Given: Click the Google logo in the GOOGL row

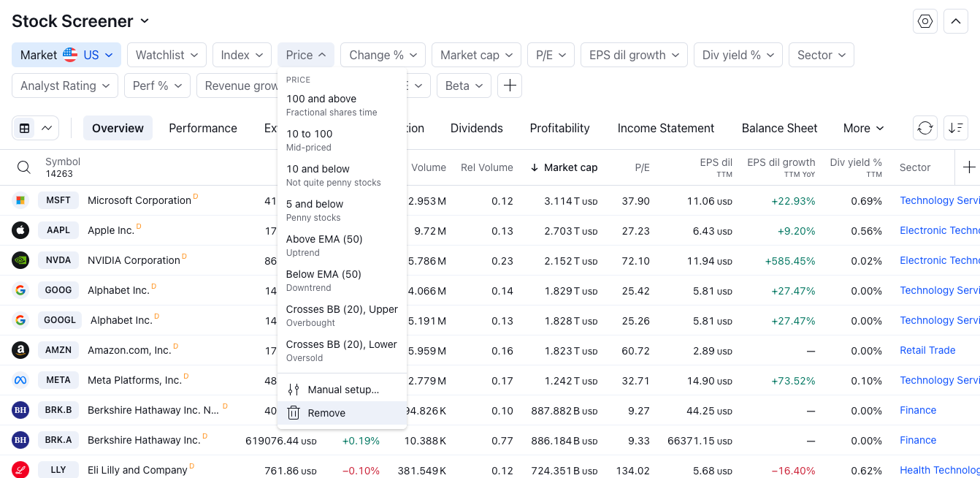Looking at the screenshot, I should 20,320.
